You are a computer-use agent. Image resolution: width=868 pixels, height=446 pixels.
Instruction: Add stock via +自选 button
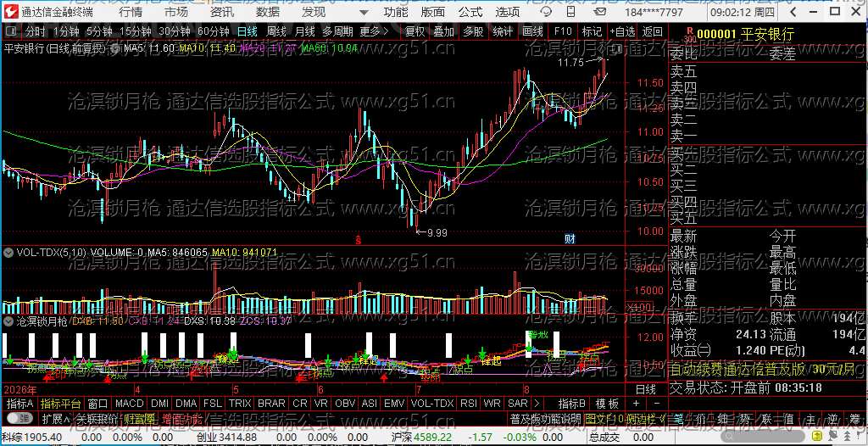point(623,32)
